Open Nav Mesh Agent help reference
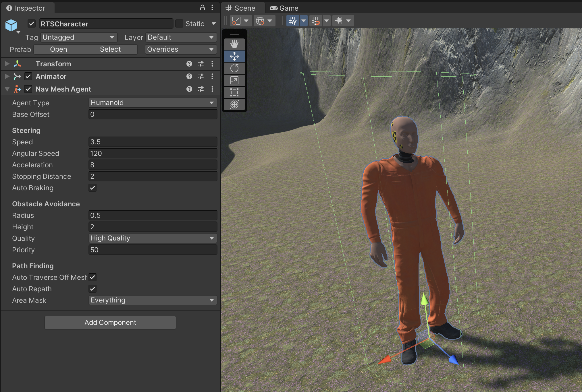 point(189,89)
